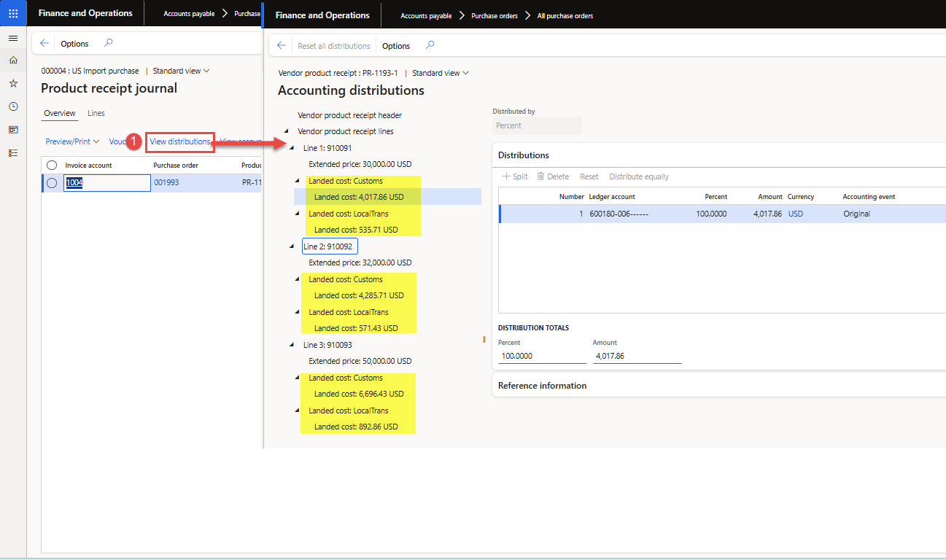
Task: Collapse the Line 1: 910091 tree node
Action: (x=292, y=148)
